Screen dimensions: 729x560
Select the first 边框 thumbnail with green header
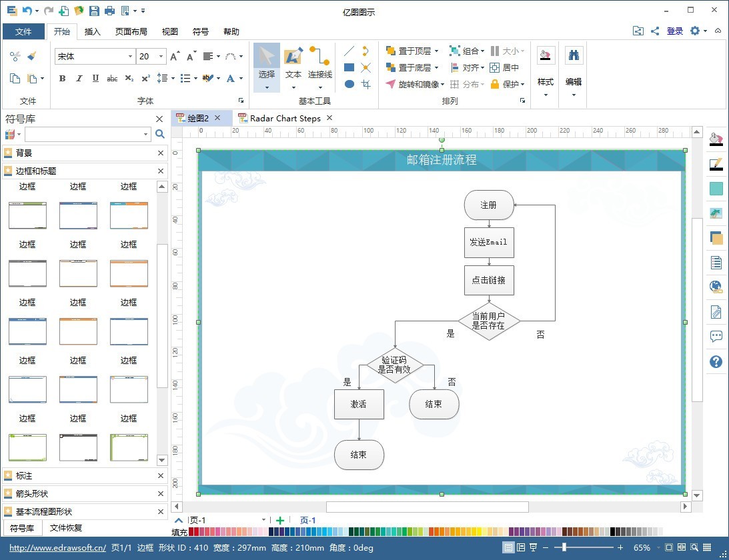[x=27, y=215]
